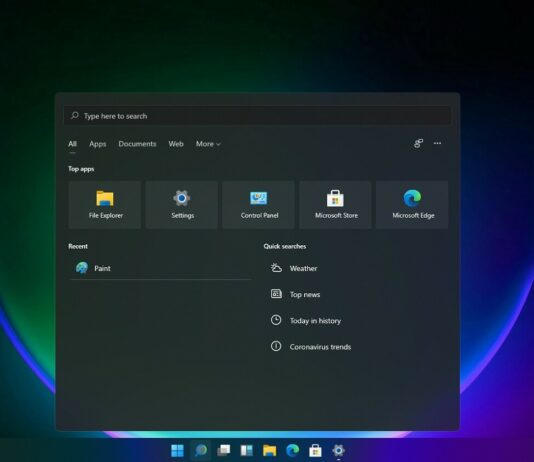Select the All search tab
The height and width of the screenshot is (462, 534).
click(x=72, y=144)
